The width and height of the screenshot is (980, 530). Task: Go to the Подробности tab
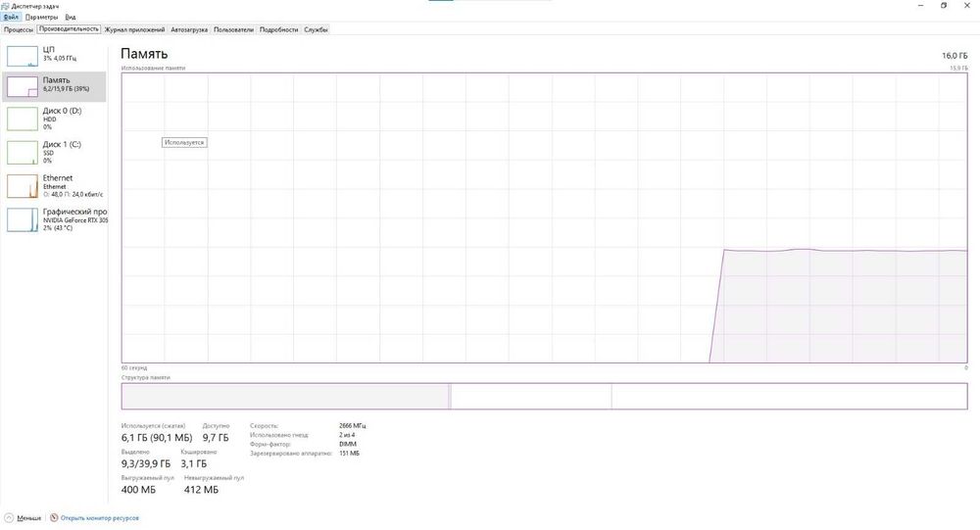278,29
